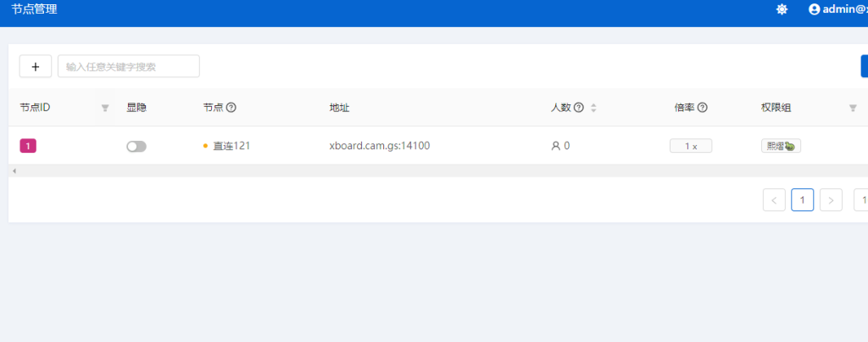868x342 pixels.
Task: Focus the keyword search input field
Action: (129, 66)
